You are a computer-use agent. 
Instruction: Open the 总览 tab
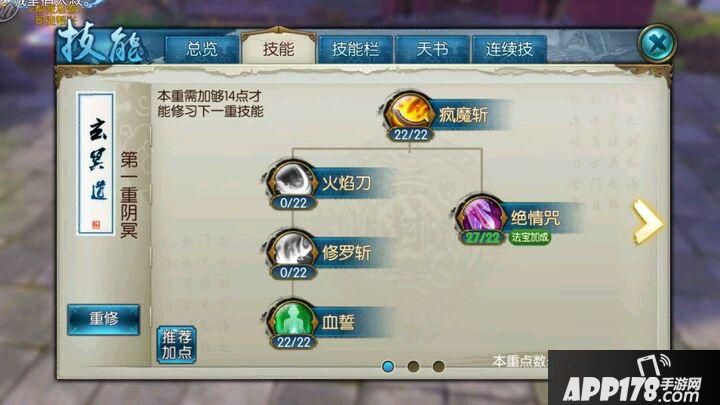click(202, 49)
